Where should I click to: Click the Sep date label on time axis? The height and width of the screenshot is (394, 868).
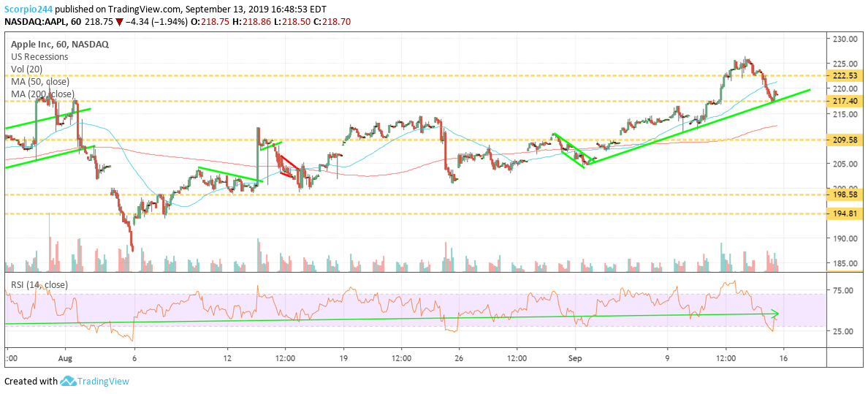pos(575,357)
